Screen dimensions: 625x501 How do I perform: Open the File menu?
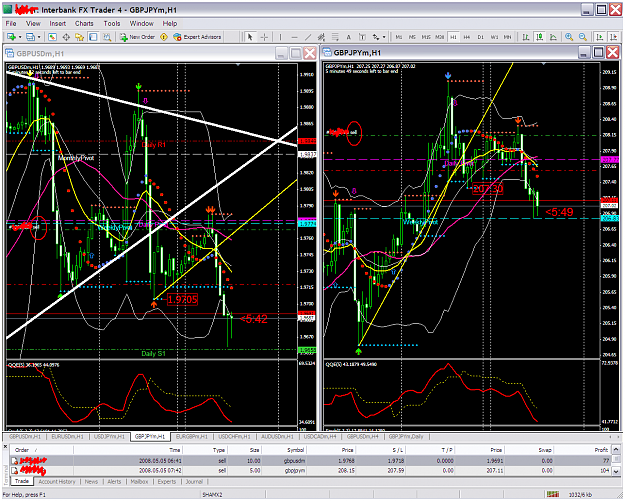[x=11, y=24]
